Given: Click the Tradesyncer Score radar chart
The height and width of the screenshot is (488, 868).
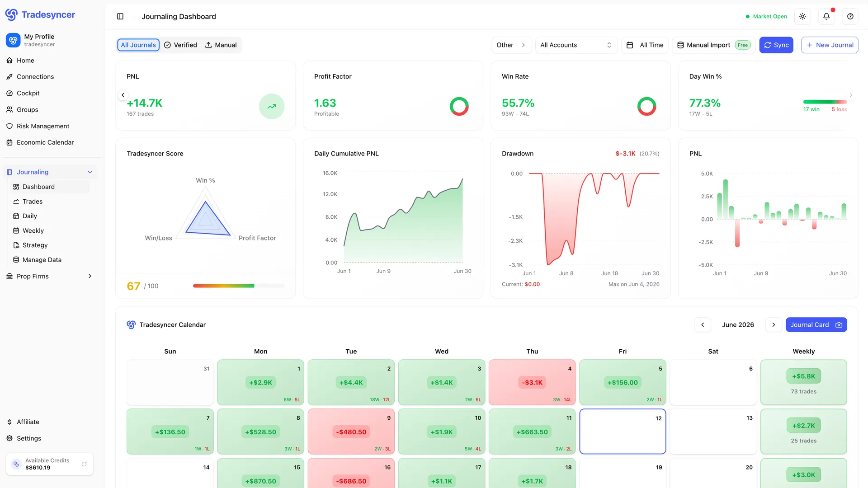Looking at the screenshot, I should [x=206, y=214].
